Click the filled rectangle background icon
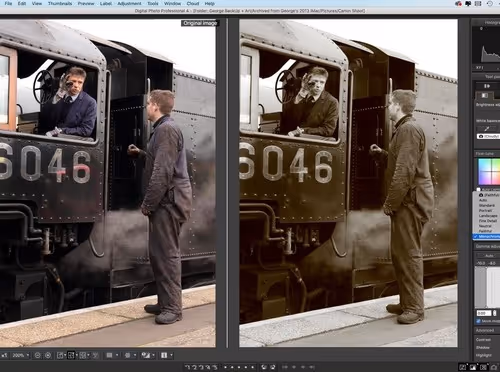This screenshot has height=372, width=500. tap(109, 355)
